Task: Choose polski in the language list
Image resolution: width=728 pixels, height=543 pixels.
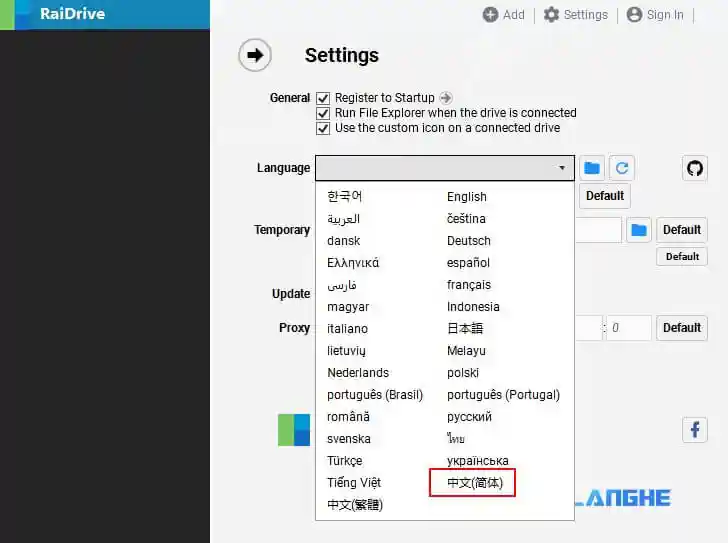Action: tap(462, 373)
